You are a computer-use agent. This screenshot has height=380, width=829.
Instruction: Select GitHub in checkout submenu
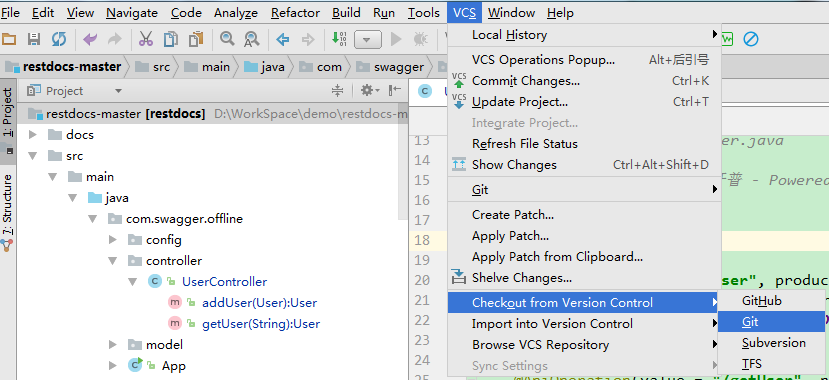coord(772,301)
